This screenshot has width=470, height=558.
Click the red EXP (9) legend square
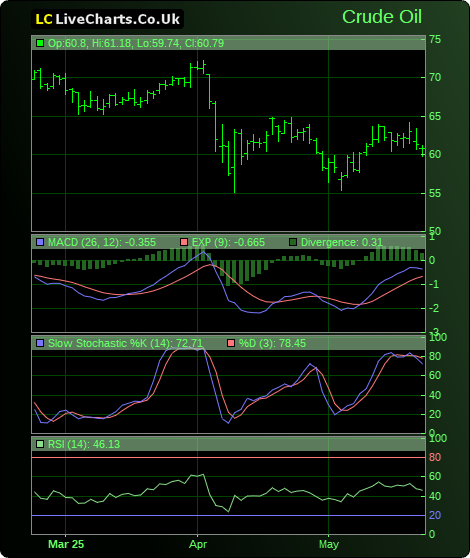pyautogui.click(x=184, y=242)
